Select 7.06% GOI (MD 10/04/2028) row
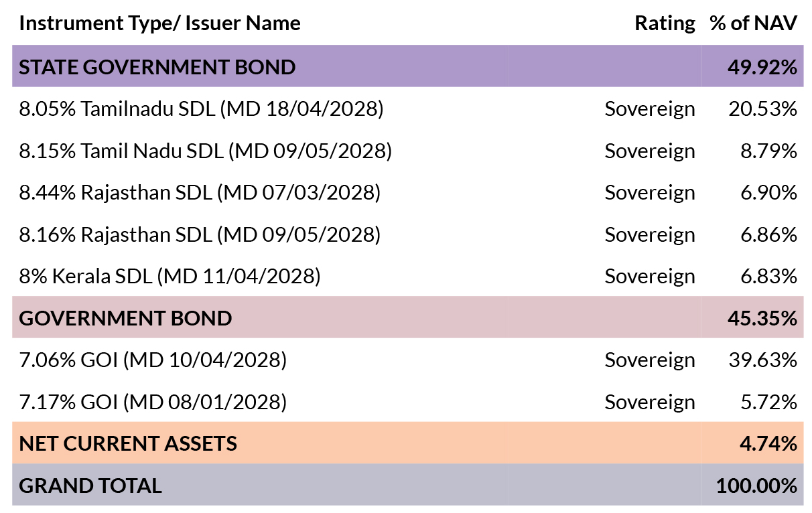This screenshot has width=812, height=513. coord(407,360)
